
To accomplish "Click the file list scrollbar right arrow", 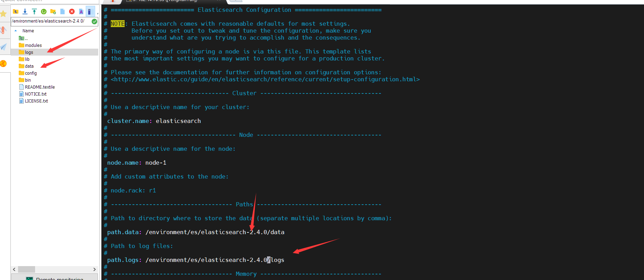I will point(94,269).
